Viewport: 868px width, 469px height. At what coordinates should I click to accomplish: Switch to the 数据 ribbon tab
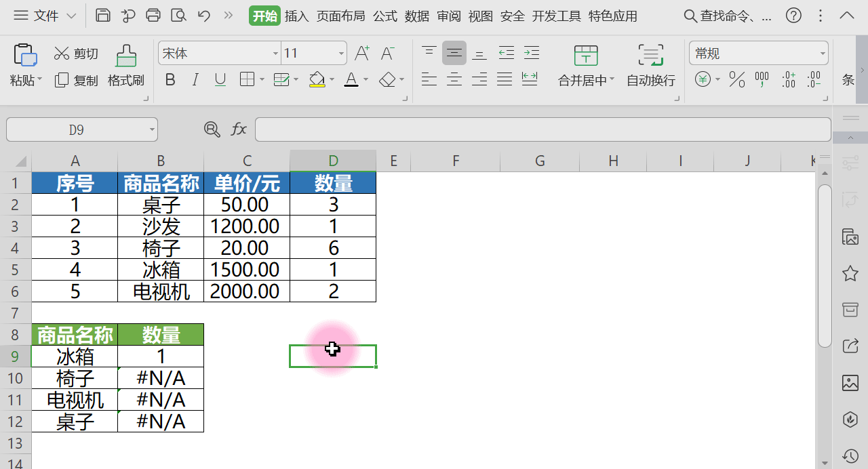click(417, 16)
